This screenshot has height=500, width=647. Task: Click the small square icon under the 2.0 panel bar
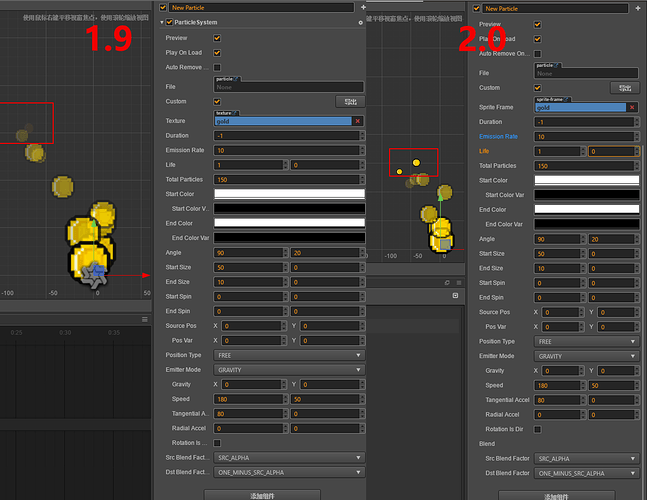click(x=456, y=295)
